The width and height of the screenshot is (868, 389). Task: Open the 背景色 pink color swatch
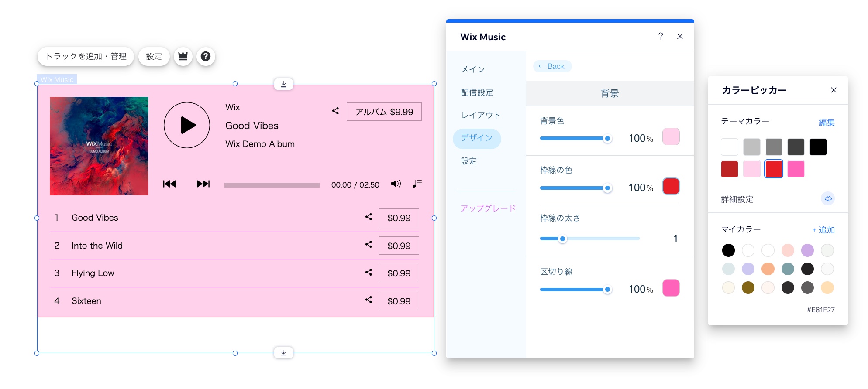point(671,136)
